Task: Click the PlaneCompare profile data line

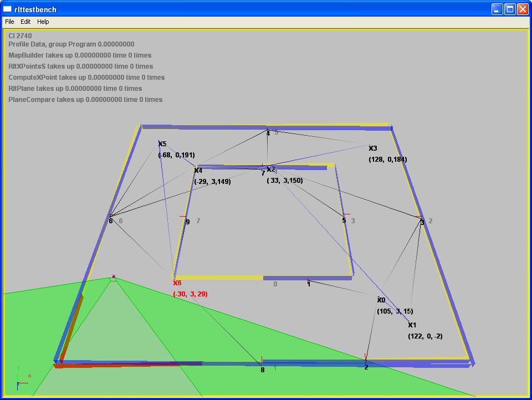Action: click(x=85, y=100)
